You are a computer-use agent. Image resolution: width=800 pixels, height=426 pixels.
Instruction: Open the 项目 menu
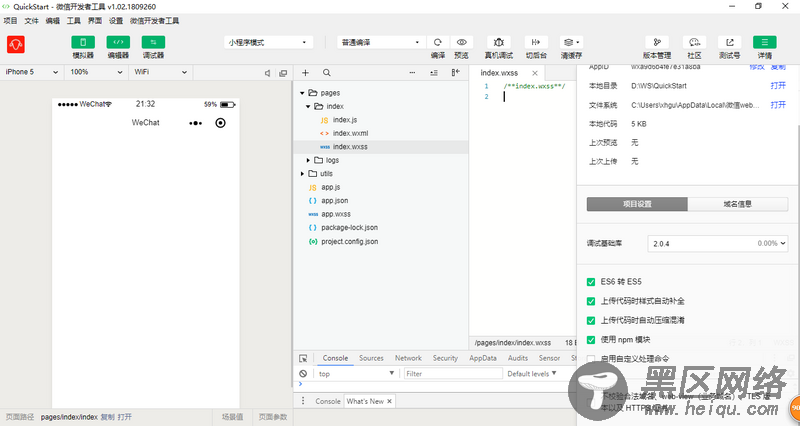click(x=10, y=21)
